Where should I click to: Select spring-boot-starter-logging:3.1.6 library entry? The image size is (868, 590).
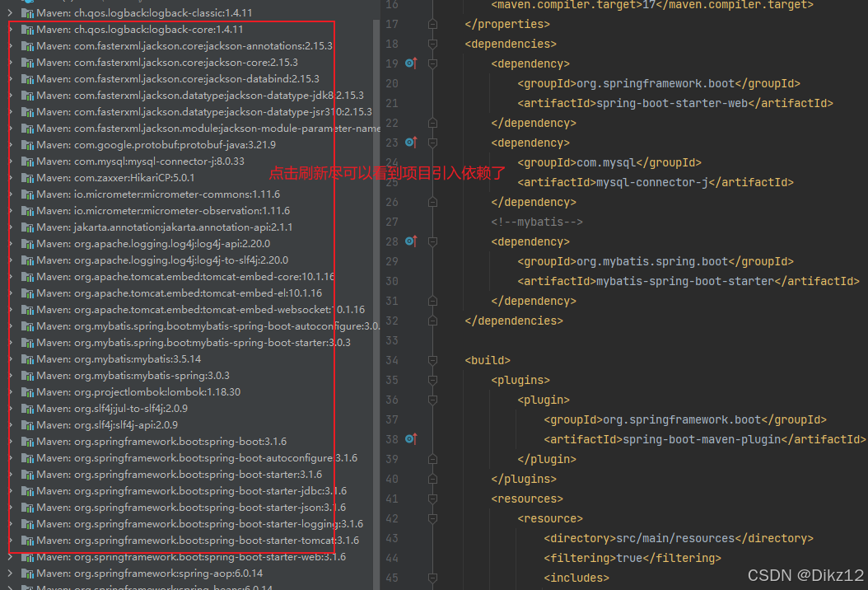[200, 524]
